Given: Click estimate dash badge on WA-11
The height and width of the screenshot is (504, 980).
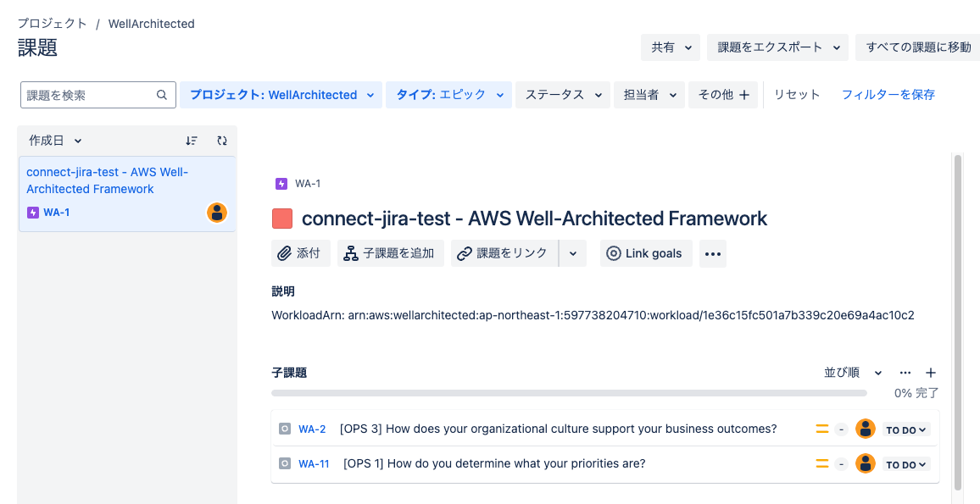Looking at the screenshot, I should click(841, 464).
